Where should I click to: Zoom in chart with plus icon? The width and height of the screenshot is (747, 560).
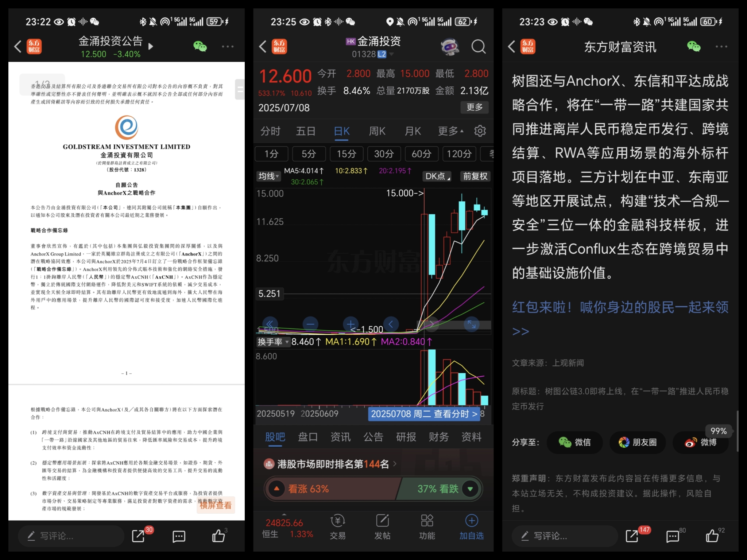coord(351,324)
